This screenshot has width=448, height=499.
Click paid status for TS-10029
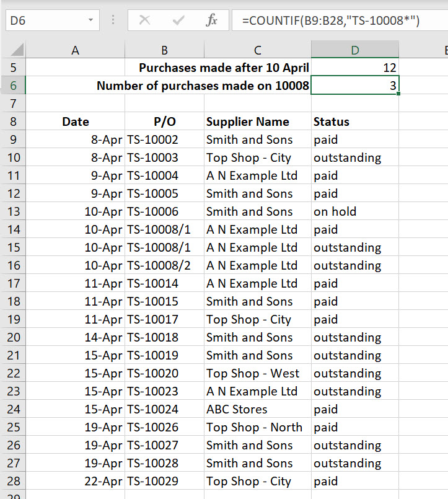355,481
